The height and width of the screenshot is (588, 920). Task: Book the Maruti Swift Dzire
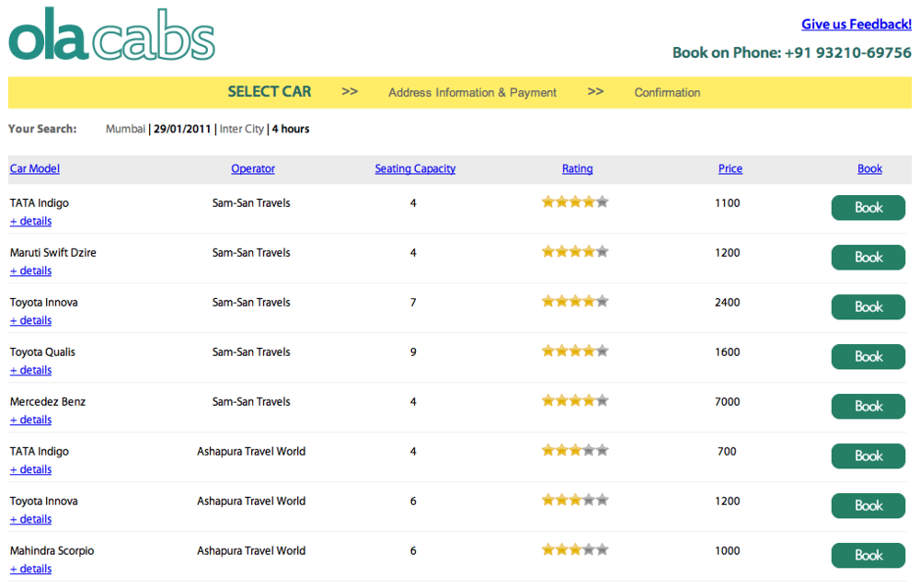[868, 257]
